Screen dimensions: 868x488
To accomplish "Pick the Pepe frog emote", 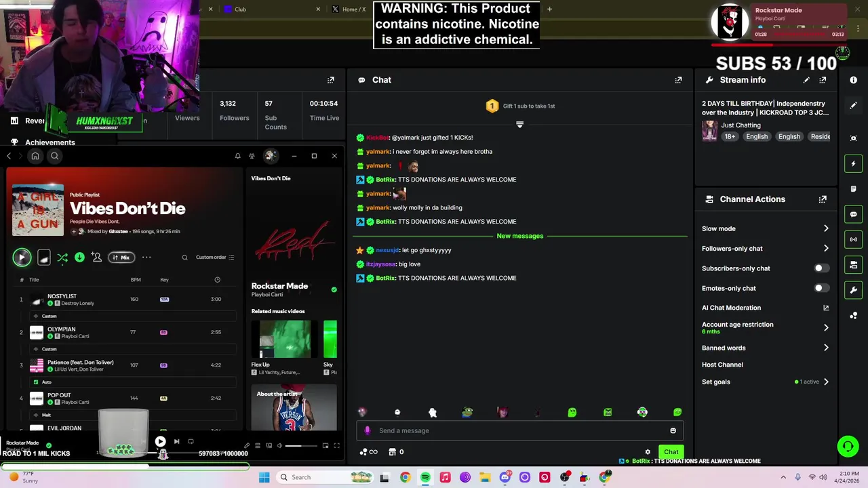I will click(467, 411).
